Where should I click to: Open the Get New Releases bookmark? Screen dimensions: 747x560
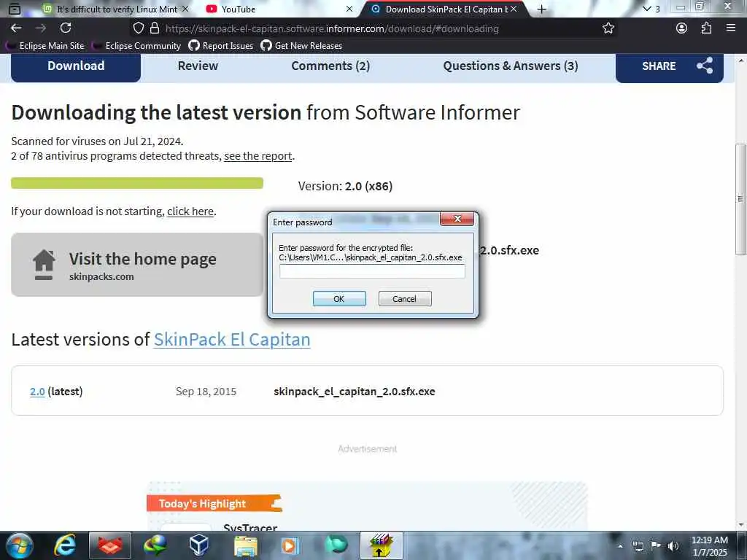(x=301, y=46)
